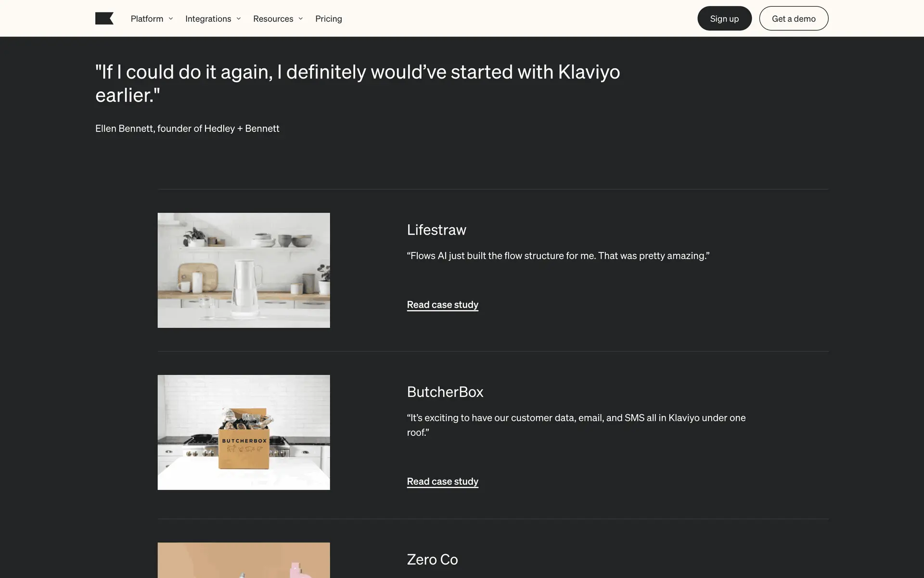Screen dimensions: 924x578
Task: Open the Resources menu item
Action: coord(273,19)
